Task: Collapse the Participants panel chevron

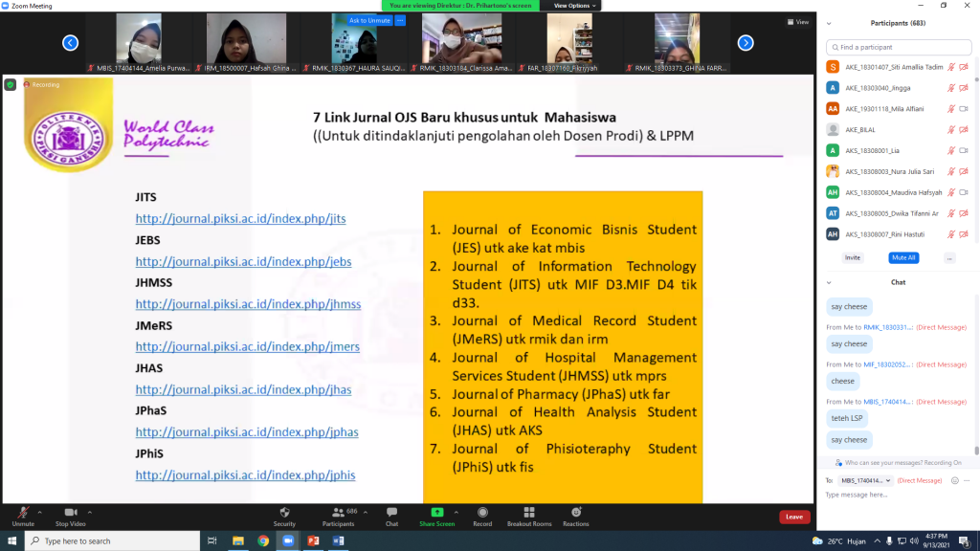Action: [829, 24]
